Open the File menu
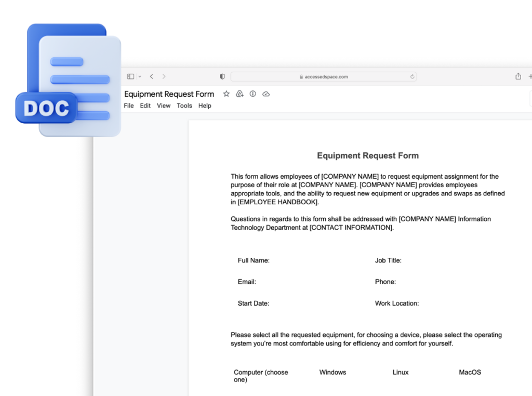Screen dimensions: 532x396 click(x=128, y=105)
